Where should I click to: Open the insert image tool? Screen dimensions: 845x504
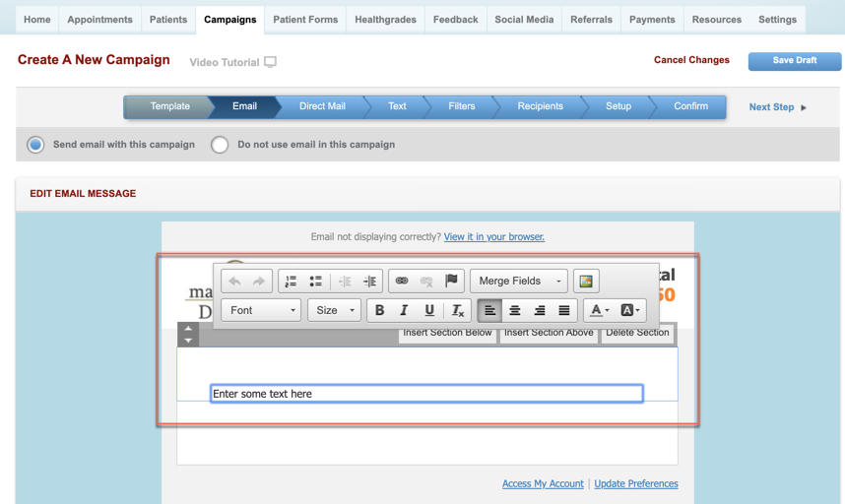(x=586, y=282)
